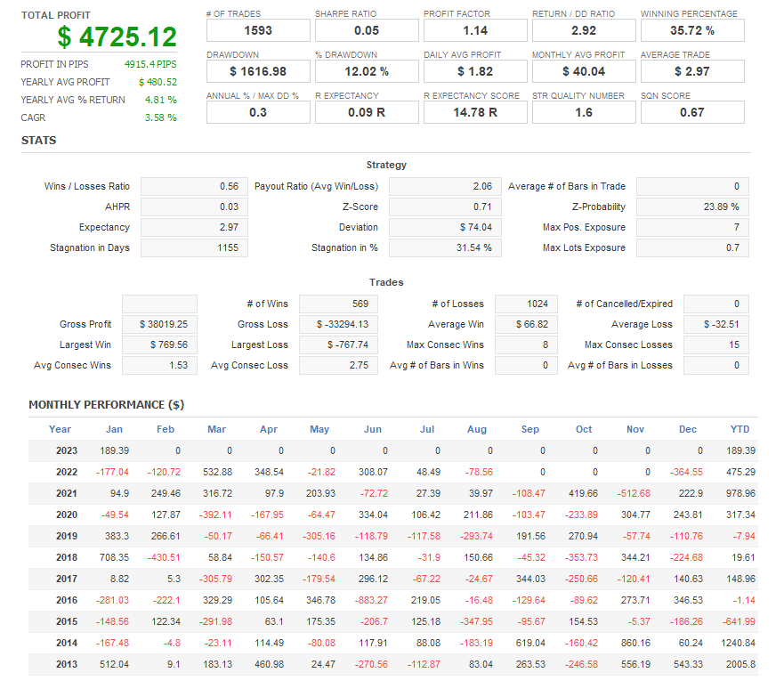
Task: Click 2021 Nov cell -512.68
Action: click(634, 494)
